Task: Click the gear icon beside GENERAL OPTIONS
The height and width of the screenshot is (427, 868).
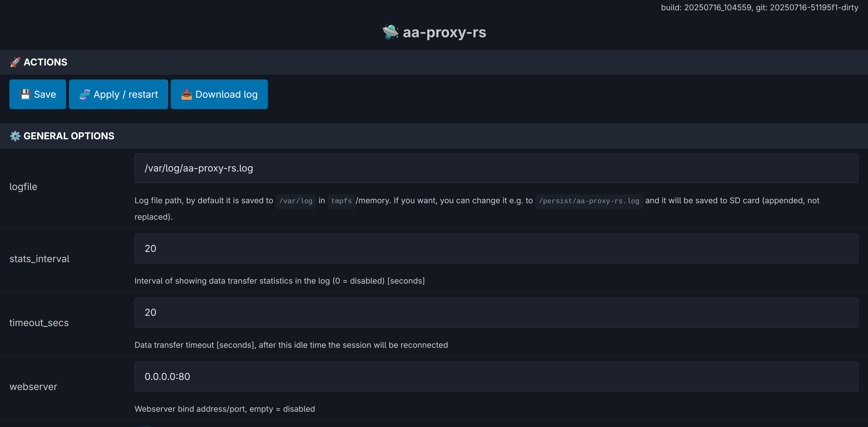Action: click(15, 136)
